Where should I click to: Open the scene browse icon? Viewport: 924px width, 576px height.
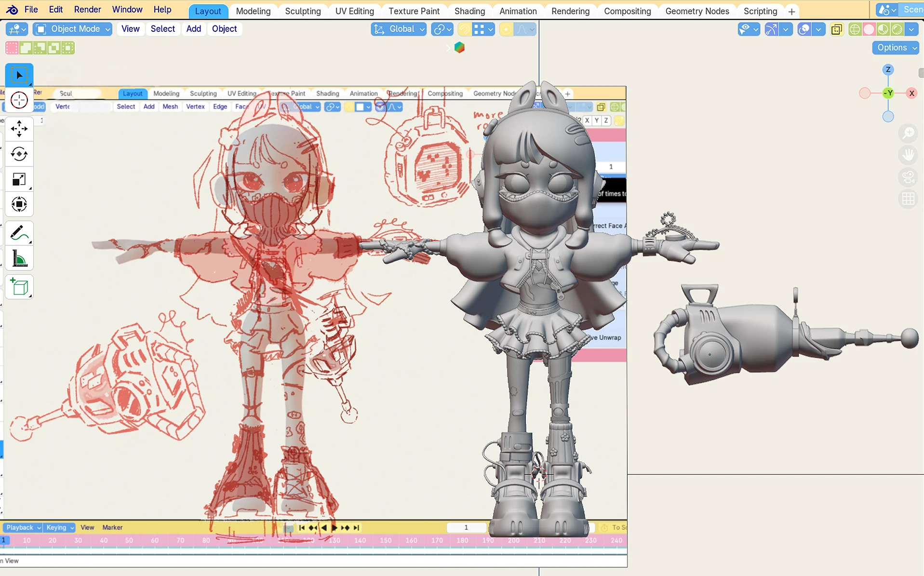[887, 10]
